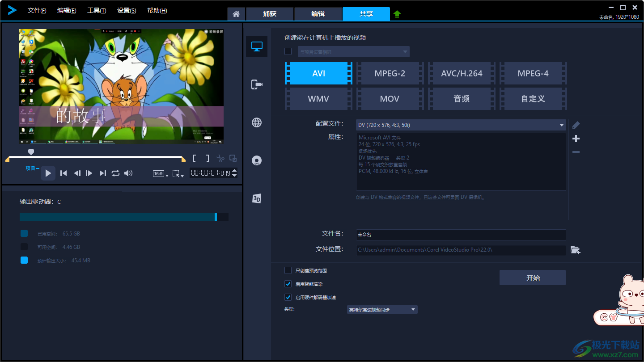Select the Custom format button

coord(533,99)
